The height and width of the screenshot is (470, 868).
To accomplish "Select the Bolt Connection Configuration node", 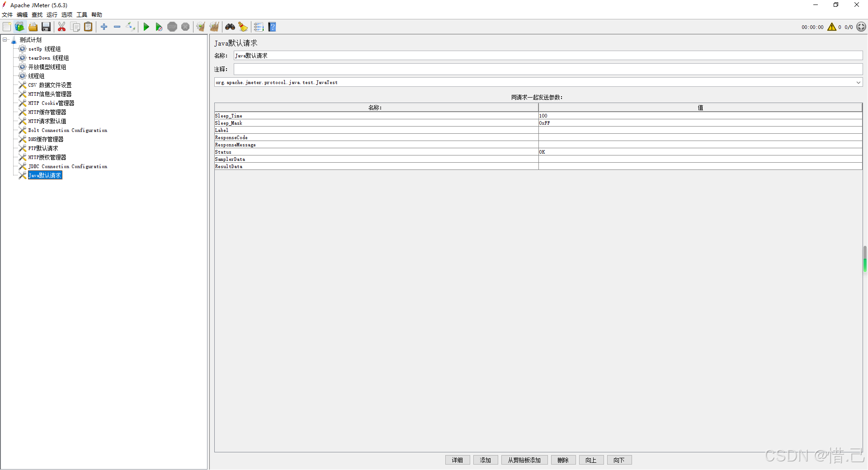I will point(68,130).
